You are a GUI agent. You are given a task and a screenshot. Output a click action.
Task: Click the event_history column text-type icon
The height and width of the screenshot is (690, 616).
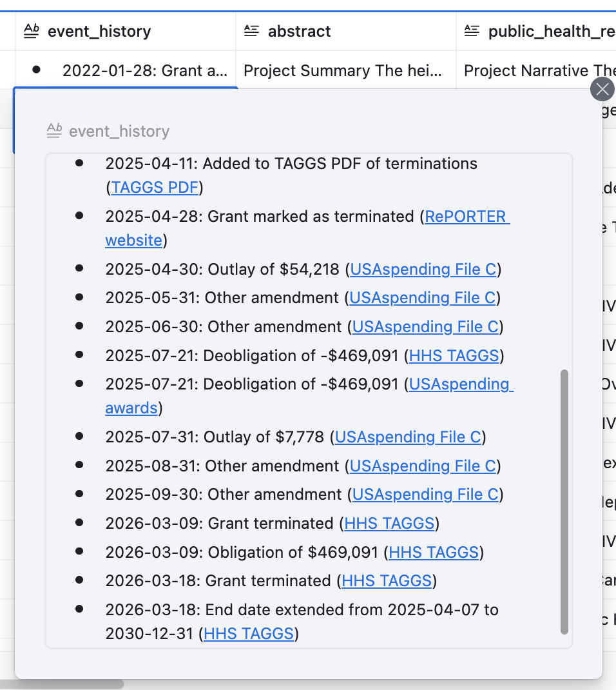click(31, 31)
